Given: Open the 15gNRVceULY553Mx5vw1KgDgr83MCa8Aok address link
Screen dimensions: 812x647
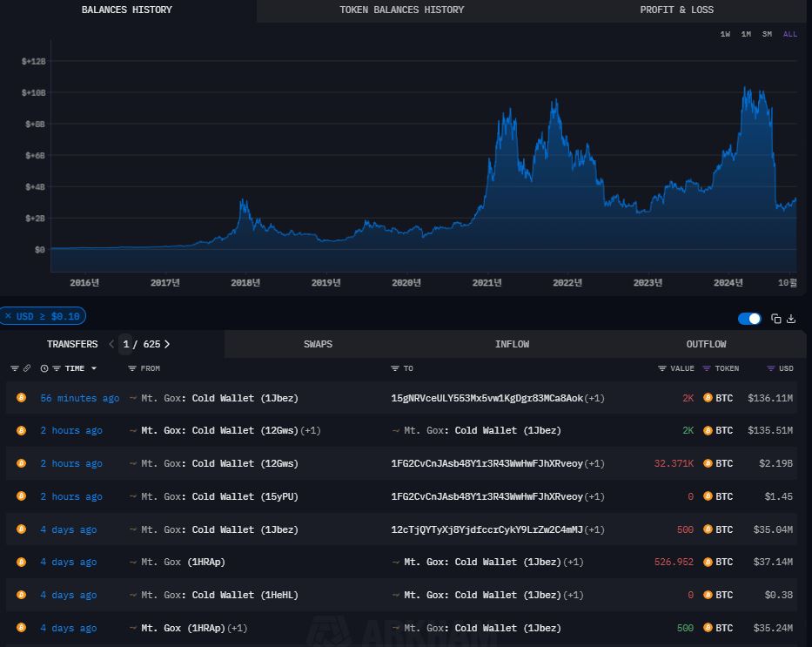Looking at the screenshot, I should (487, 398).
